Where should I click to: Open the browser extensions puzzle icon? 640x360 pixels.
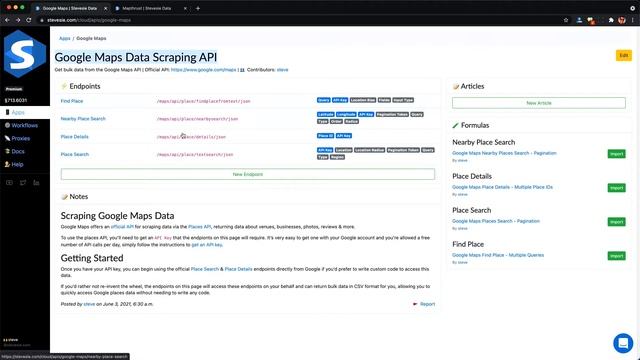coord(611,20)
